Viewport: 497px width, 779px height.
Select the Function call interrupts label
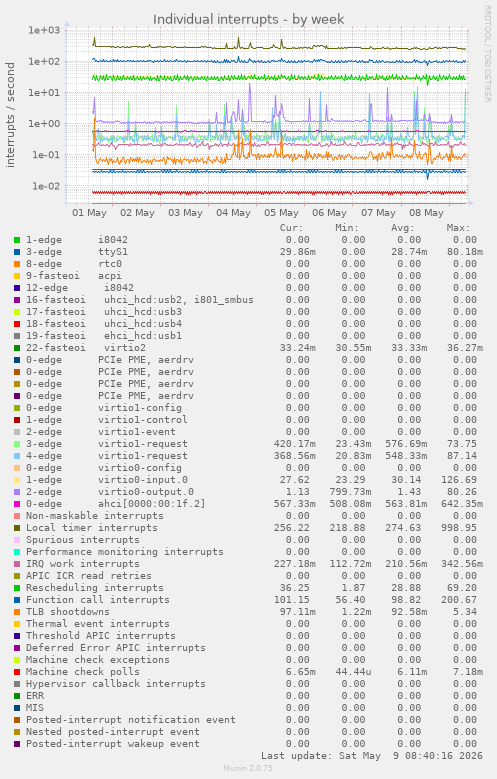pyautogui.click(x=97, y=600)
